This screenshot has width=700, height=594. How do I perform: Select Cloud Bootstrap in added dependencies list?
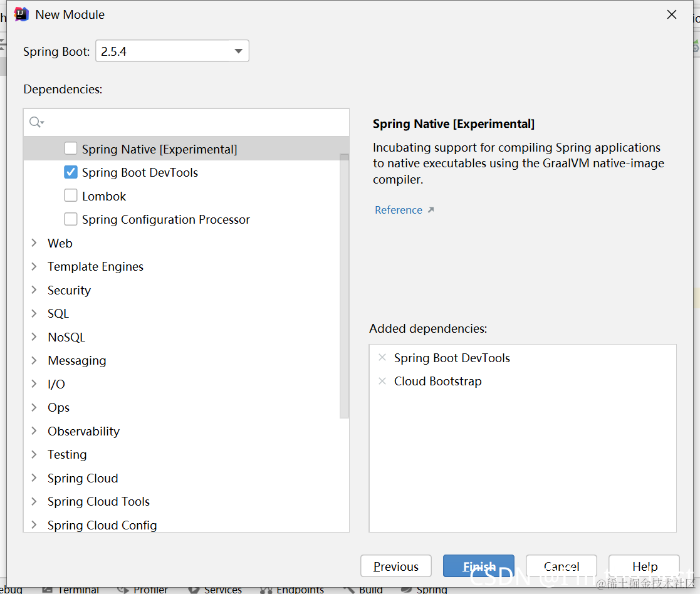tap(438, 381)
